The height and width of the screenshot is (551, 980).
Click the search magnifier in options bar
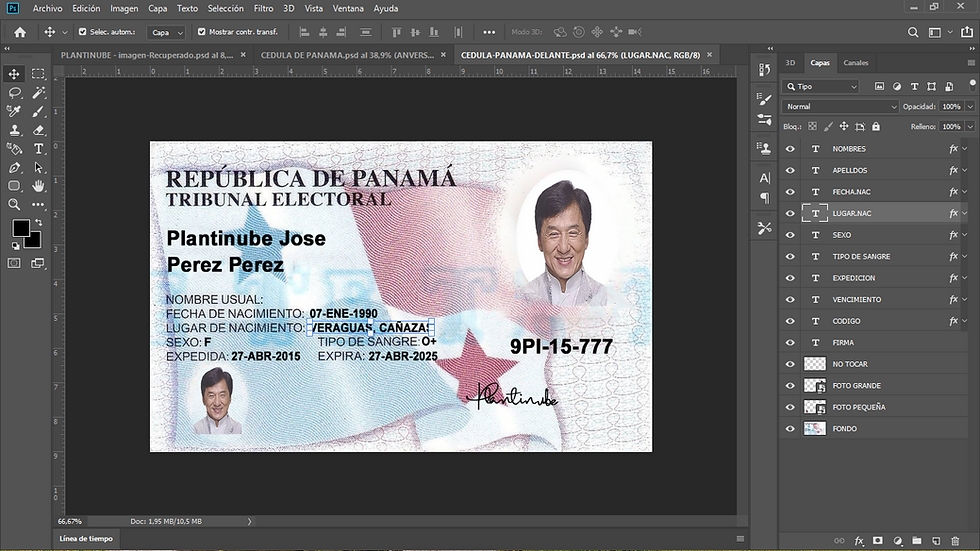tap(913, 32)
